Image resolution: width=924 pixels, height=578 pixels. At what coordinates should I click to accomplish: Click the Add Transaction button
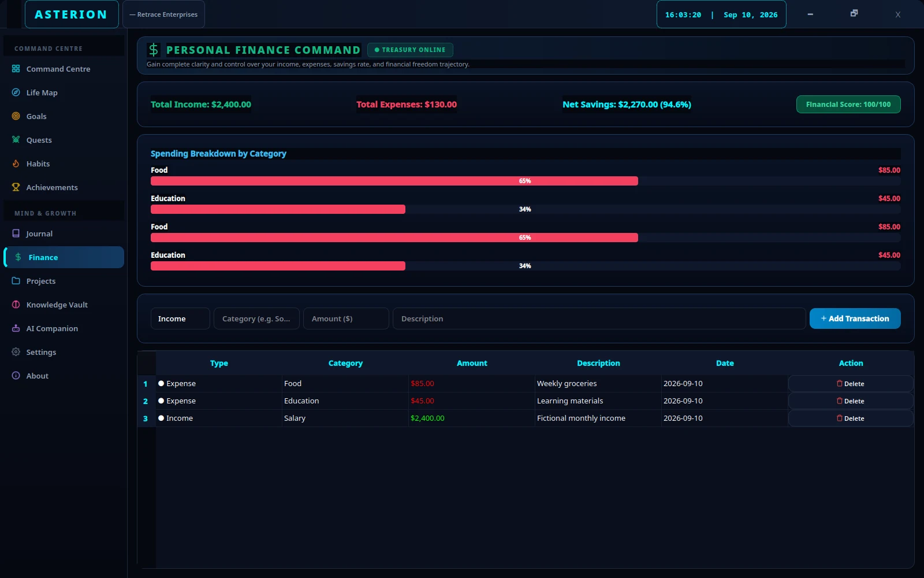855,318
